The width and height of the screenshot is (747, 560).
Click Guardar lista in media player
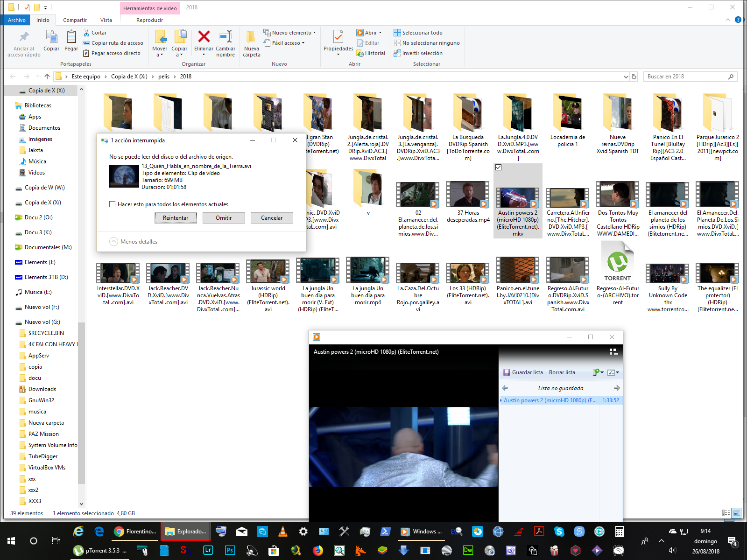(523, 372)
